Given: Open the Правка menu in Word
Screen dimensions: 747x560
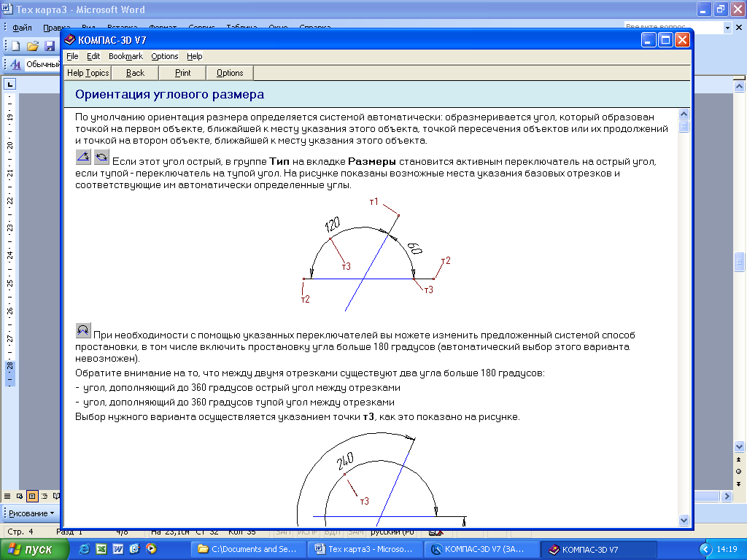Looking at the screenshot, I should click(x=56, y=28).
